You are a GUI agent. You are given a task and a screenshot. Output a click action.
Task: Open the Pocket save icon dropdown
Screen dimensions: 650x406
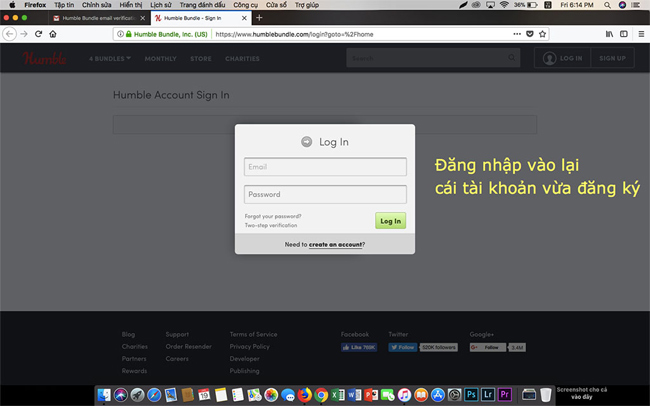[529, 33]
